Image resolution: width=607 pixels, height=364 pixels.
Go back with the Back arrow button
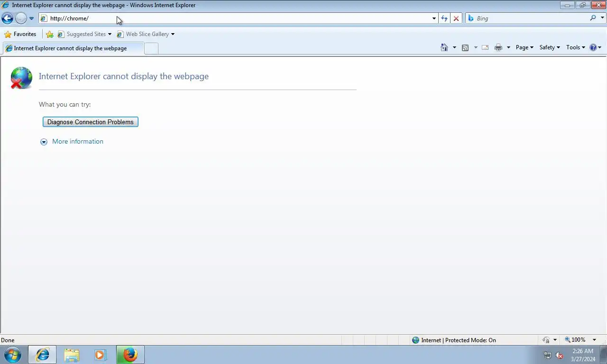(7, 18)
